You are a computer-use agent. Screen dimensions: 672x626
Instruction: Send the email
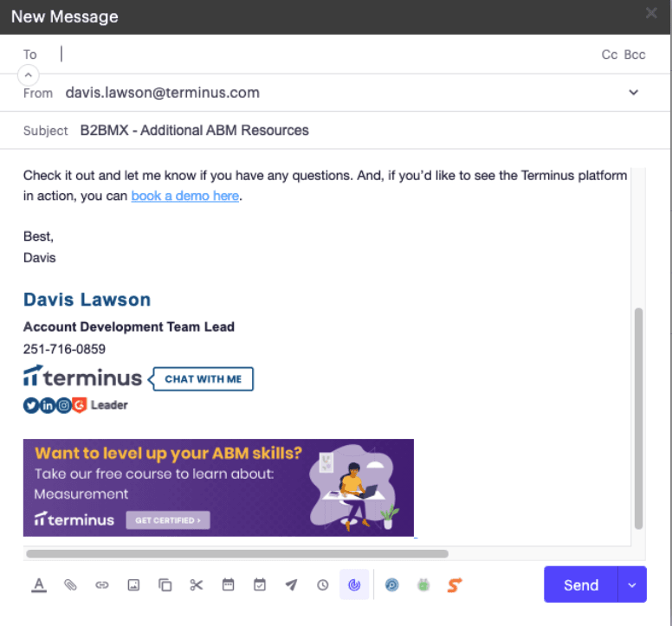tap(580, 585)
